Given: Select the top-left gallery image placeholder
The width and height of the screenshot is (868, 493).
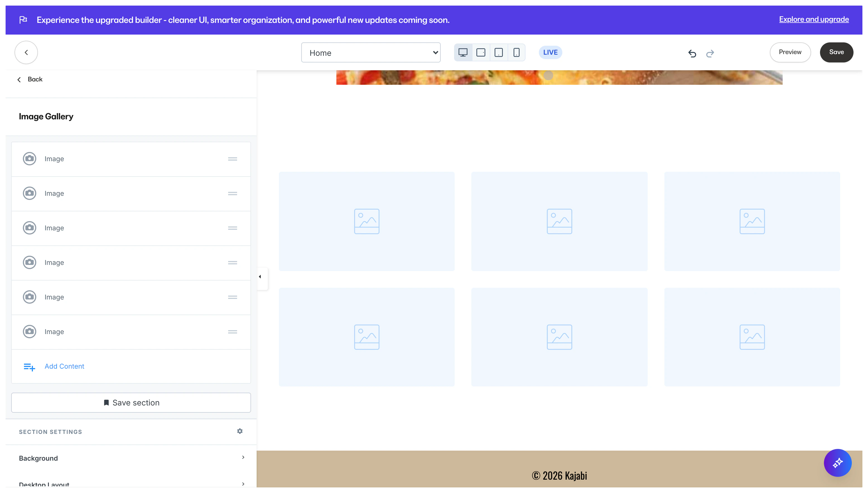Looking at the screenshot, I should (367, 221).
